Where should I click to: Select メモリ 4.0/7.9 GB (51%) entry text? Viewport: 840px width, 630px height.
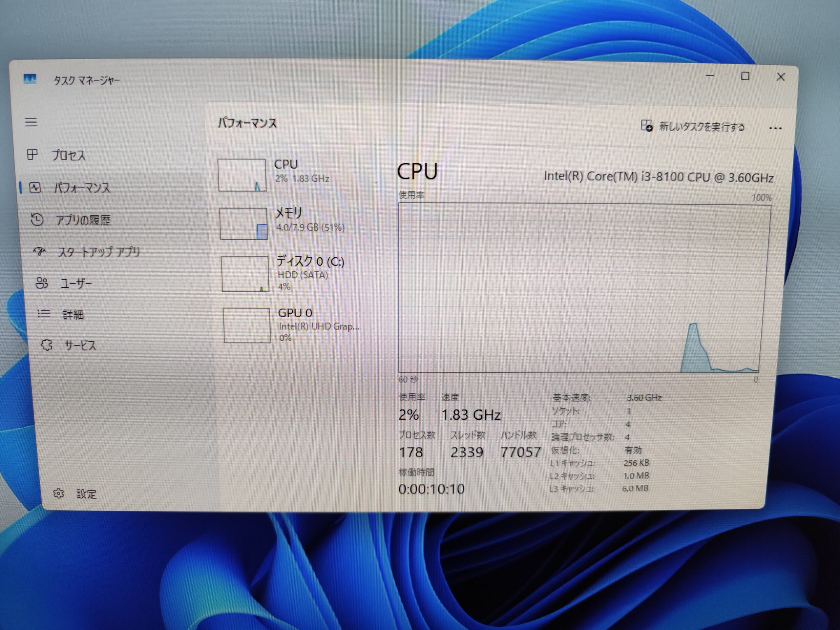[310, 220]
